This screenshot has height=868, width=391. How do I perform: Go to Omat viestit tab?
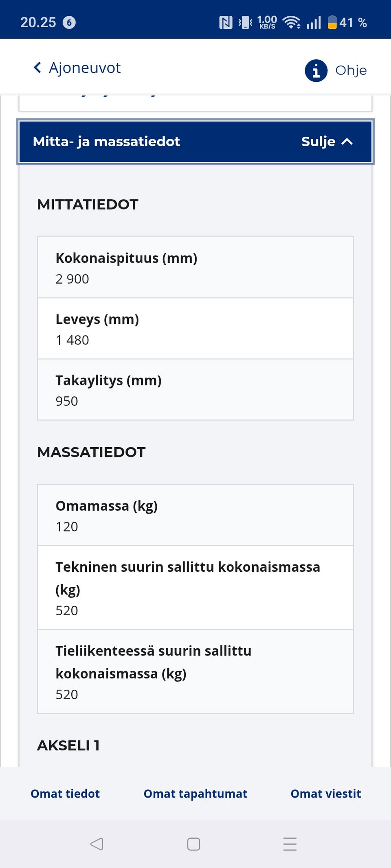click(x=326, y=794)
